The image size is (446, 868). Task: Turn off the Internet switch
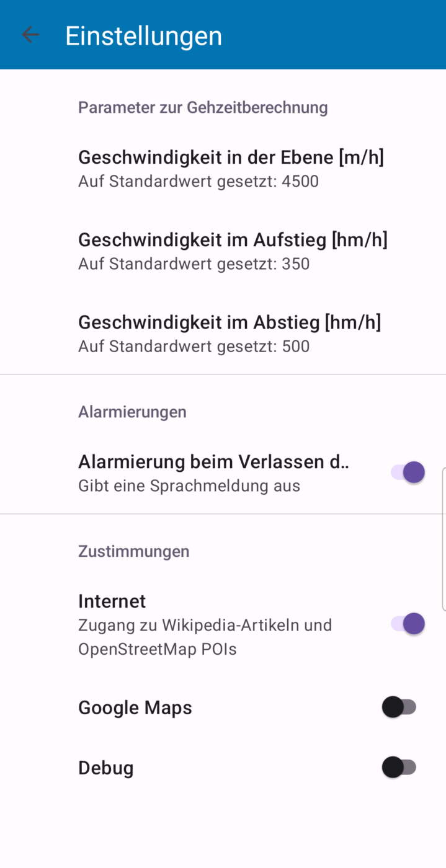(408, 624)
